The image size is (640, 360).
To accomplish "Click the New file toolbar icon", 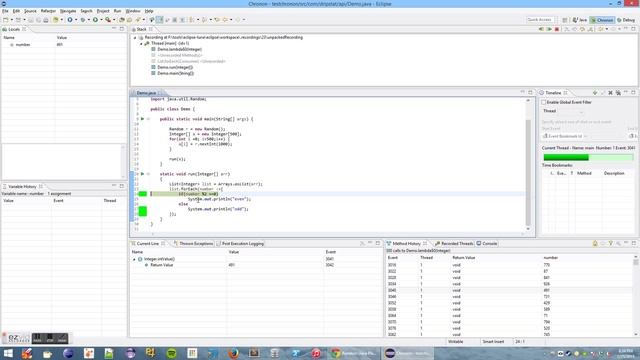I will [x=6, y=20].
